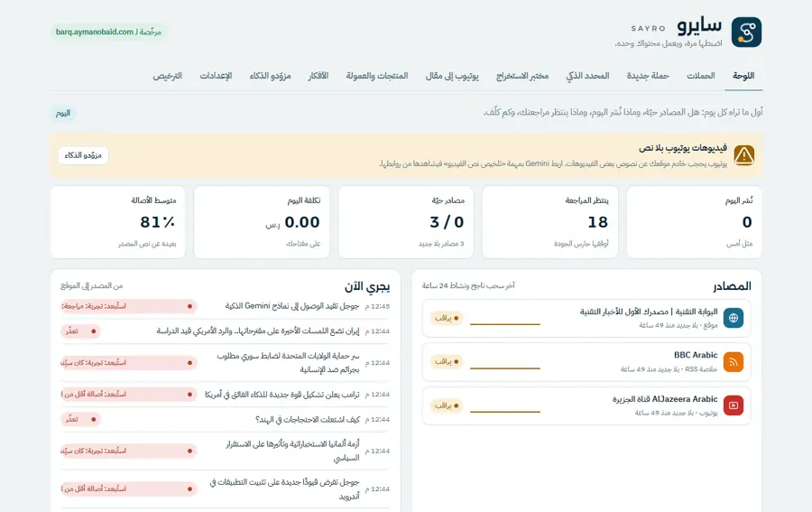Click status pill on تثبيت التطبيقات row
812x512 pixels.
(128, 489)
